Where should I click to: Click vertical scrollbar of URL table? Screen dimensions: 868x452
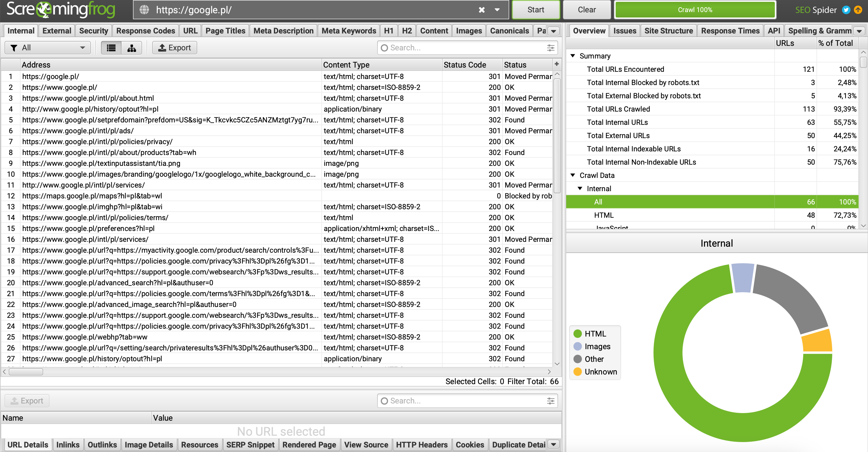pos(557,136)
